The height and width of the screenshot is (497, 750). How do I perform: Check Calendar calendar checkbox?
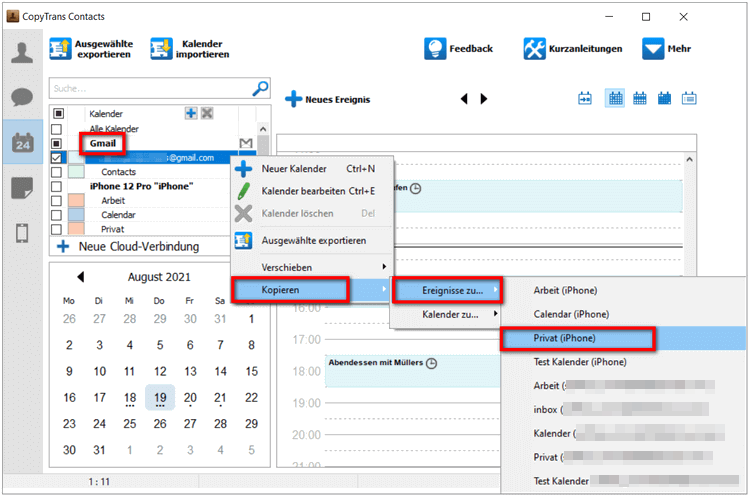pos(56,215)
